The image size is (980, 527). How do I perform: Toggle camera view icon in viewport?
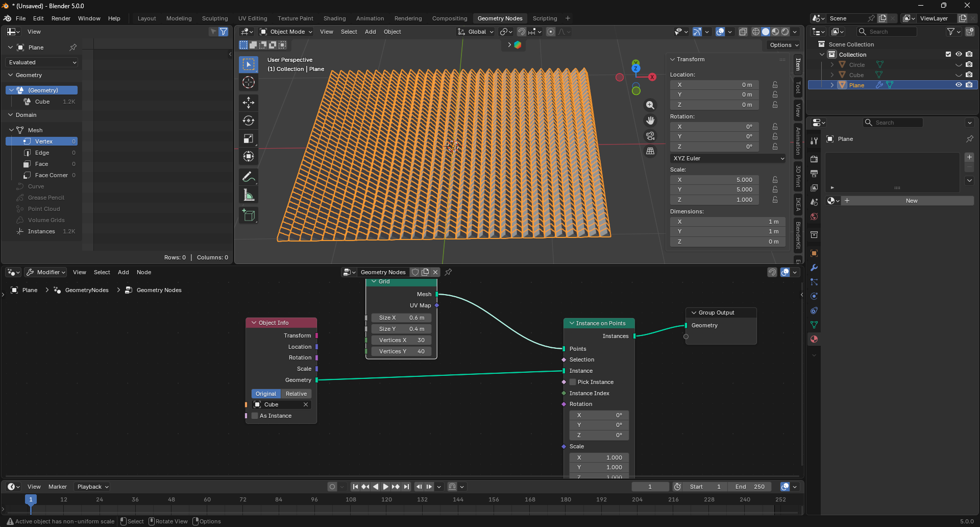[x=650, y=136]
